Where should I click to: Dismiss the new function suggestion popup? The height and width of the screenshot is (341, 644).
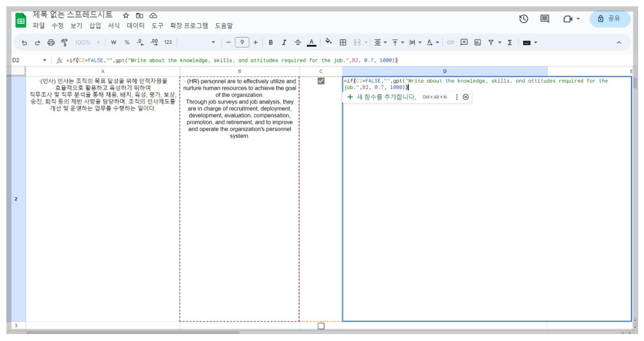466,97
